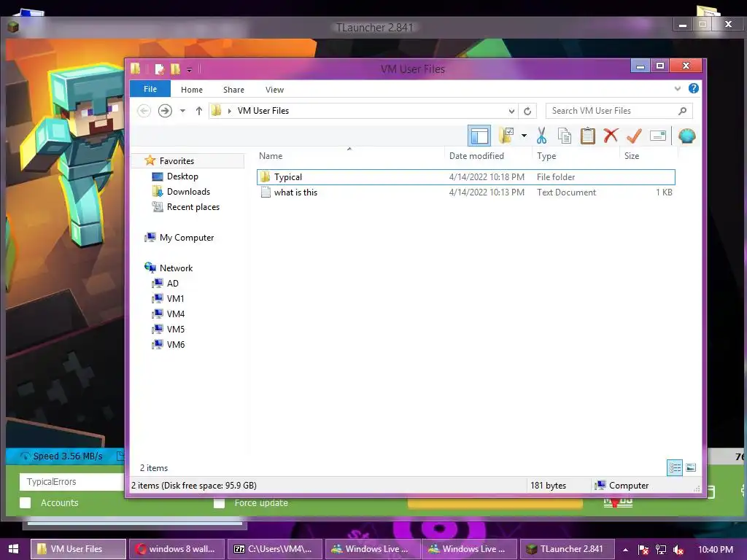The height and width of the screenshot is (560, 747).
Task: Toggle the navigation pane toolbar icon
Action: [479, 136]
